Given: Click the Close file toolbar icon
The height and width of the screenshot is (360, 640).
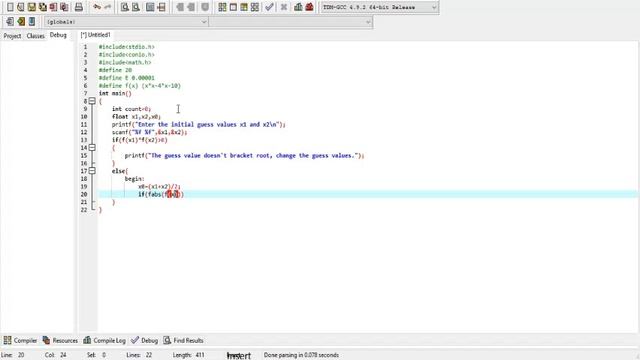Looking at the screenshot, I should tap(53, 7).
